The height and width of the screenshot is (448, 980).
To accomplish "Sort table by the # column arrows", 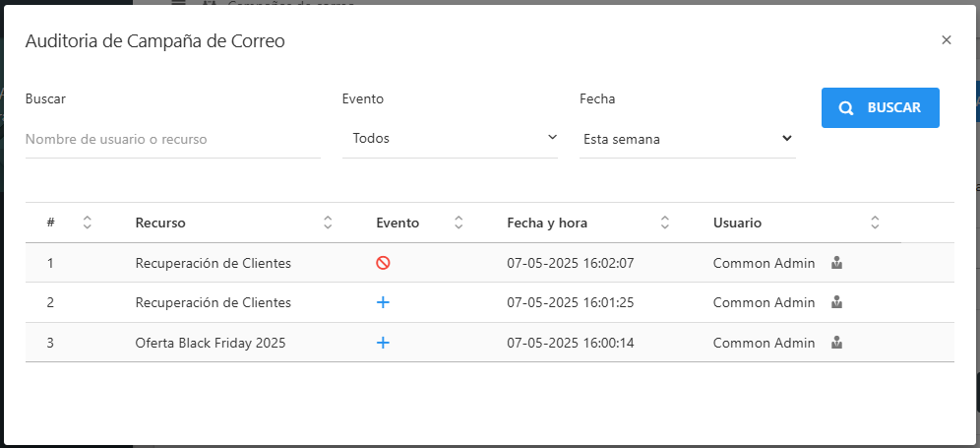I will coord(87,223).
